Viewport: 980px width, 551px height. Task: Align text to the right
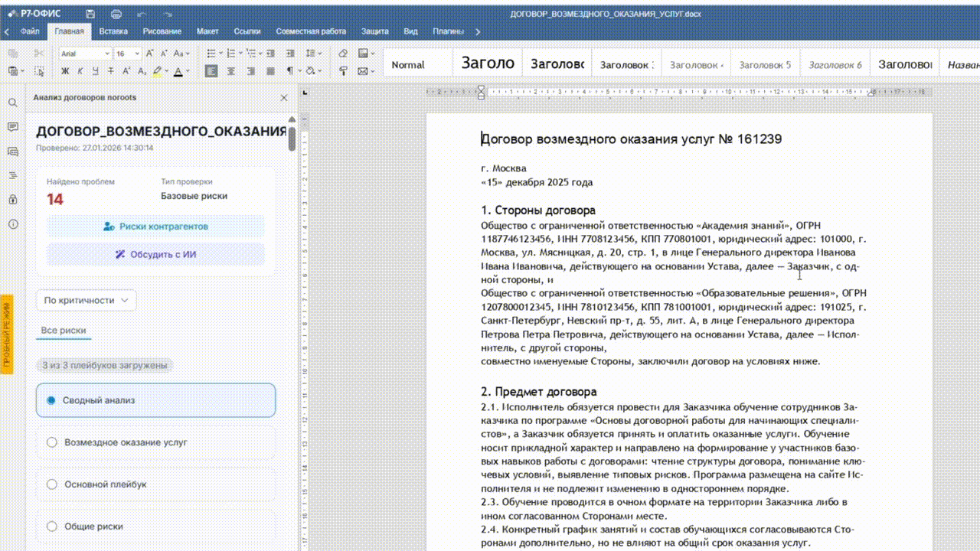251,71
